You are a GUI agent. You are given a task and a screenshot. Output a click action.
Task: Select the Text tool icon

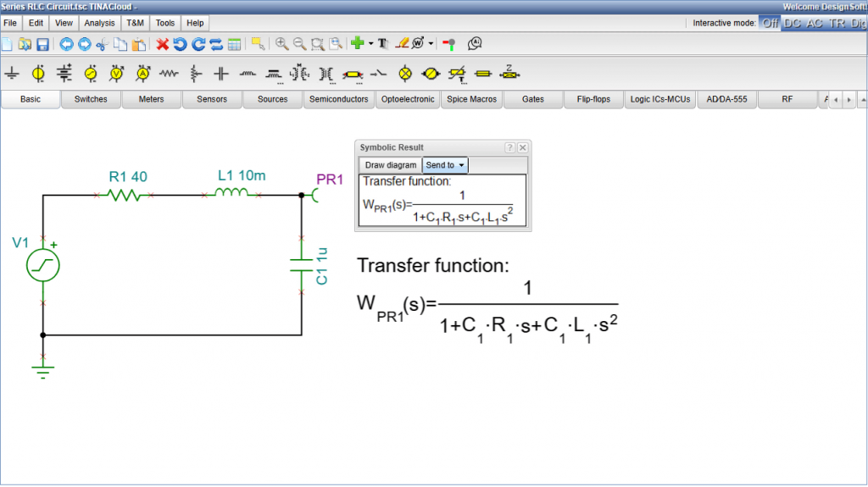382,44
